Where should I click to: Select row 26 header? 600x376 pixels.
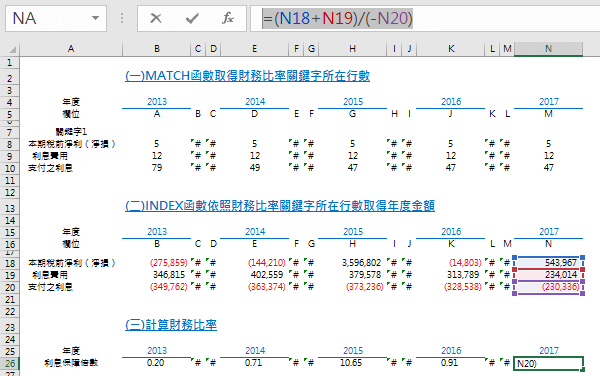(x=10, y=364)
